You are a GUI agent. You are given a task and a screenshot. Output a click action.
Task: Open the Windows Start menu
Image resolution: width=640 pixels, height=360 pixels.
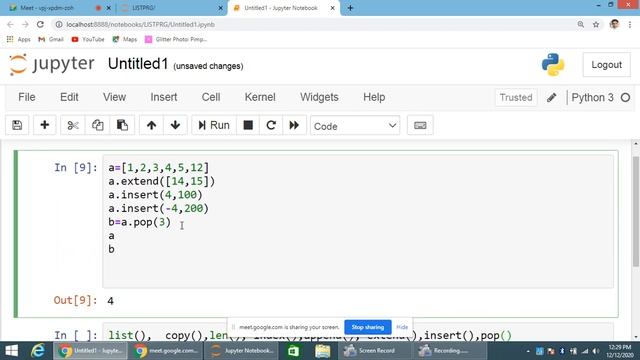coord(11,351)
